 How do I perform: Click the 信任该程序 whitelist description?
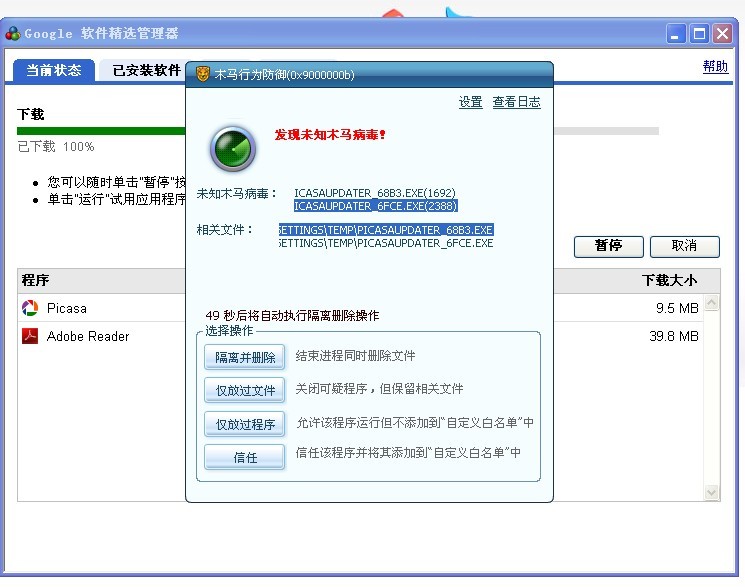coord(408,452)
